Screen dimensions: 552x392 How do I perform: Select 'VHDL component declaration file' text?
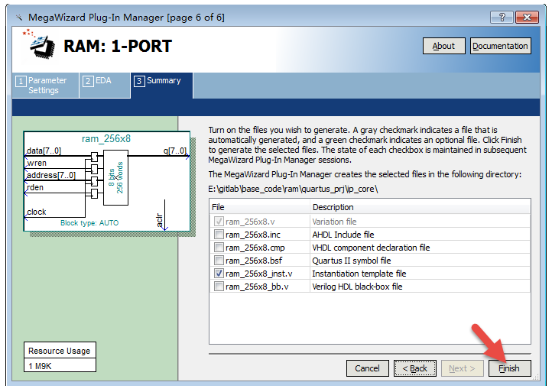371,248
